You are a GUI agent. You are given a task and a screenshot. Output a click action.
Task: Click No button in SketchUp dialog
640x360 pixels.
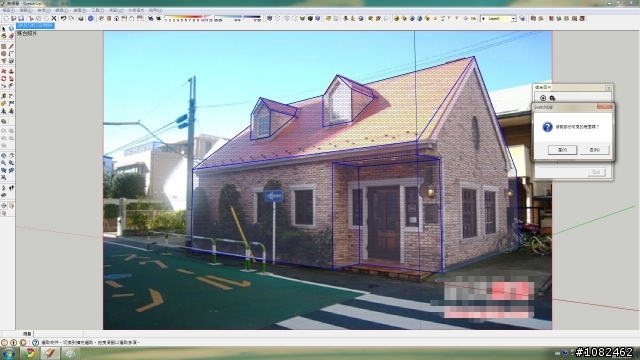click(x=595, y=150)
